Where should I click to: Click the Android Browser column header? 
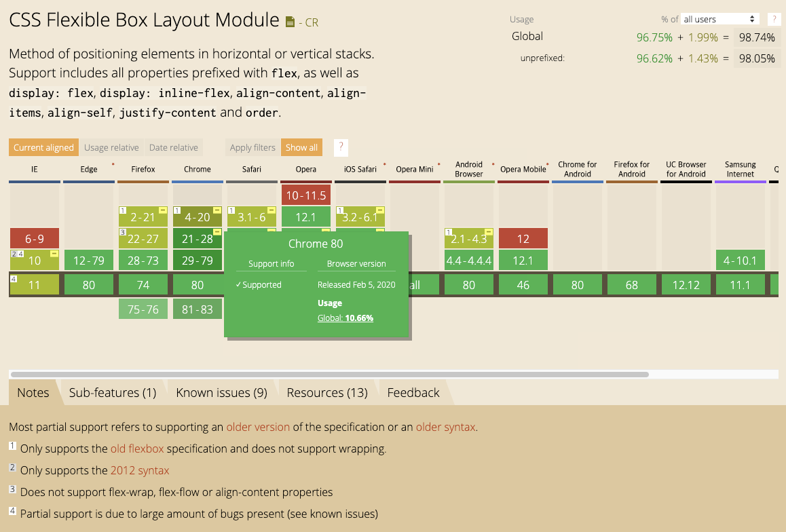point(469,170)
